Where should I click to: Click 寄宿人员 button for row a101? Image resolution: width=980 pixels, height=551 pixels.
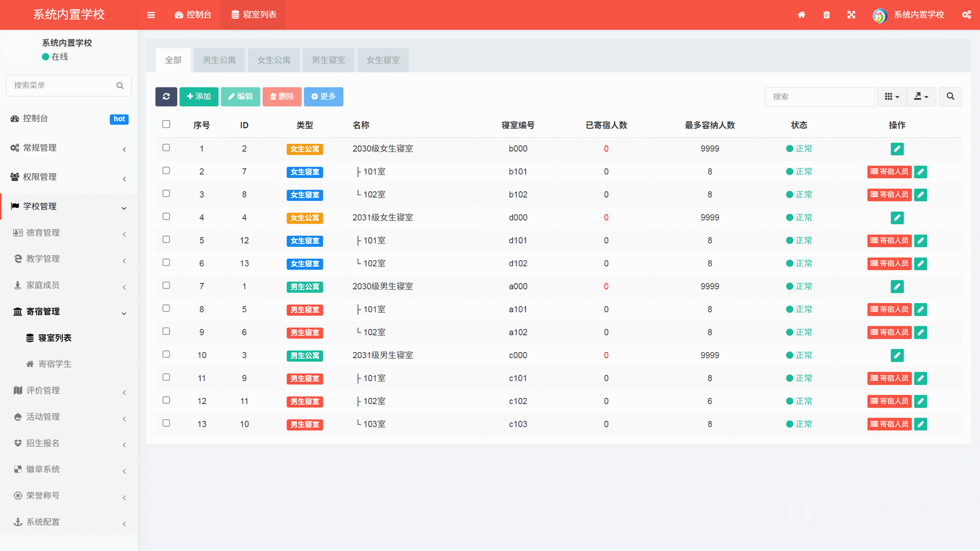(889, 309)
